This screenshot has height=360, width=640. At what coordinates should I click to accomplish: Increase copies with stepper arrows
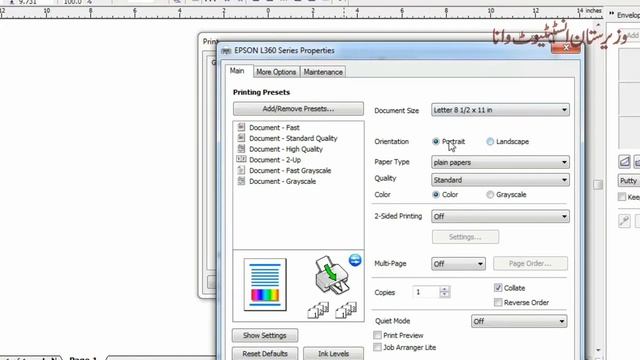444,289
